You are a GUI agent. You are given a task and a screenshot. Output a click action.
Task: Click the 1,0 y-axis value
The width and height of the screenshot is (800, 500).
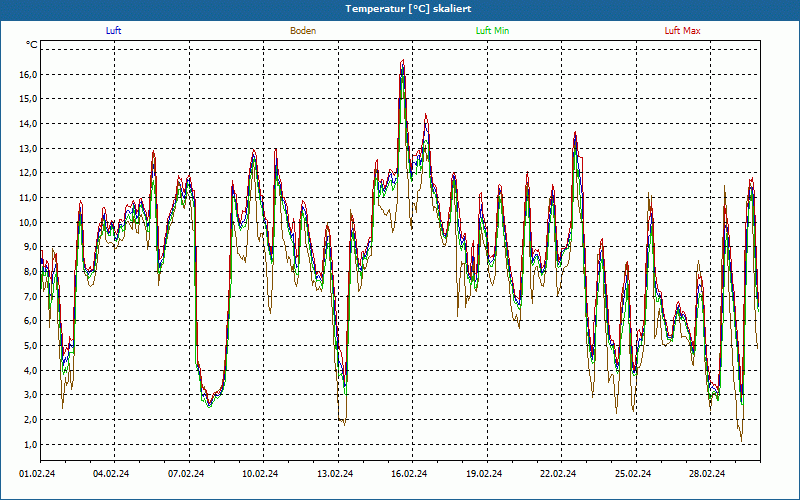pyautogui.click(x=30, y=444)
